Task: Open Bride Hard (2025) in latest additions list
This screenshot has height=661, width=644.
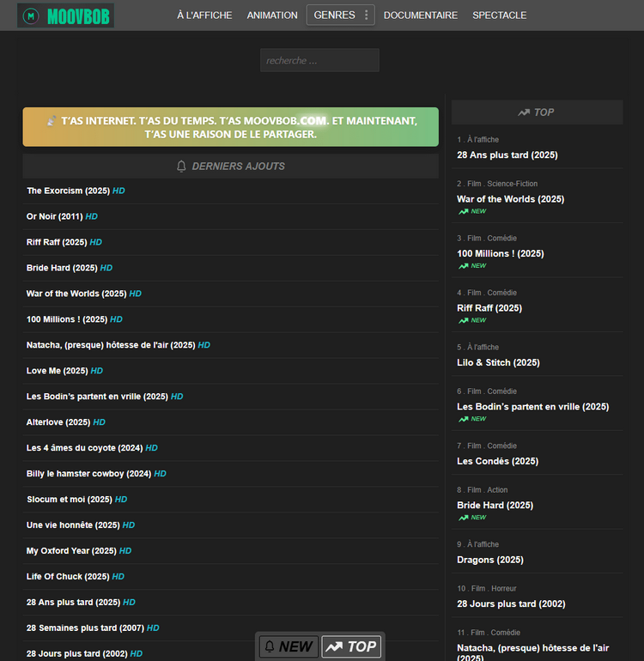Action: coord(62,268)
